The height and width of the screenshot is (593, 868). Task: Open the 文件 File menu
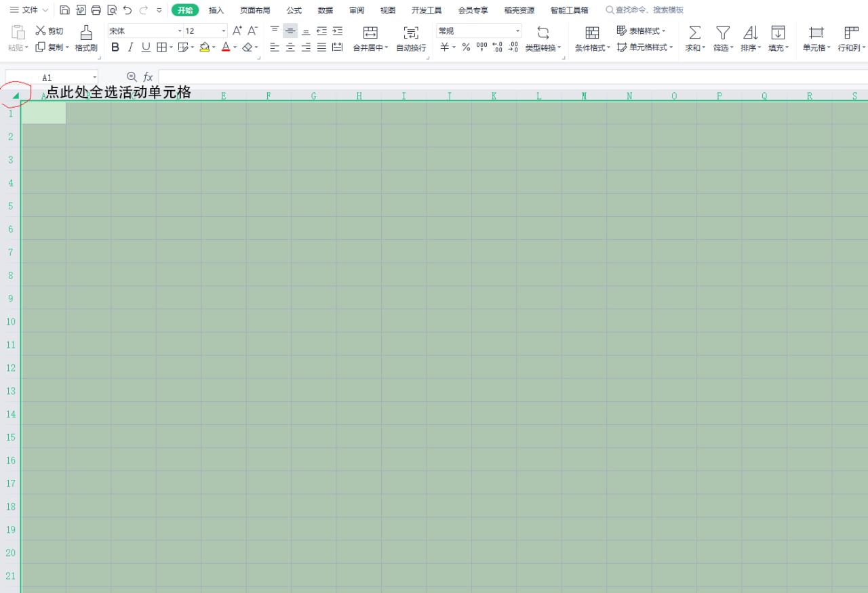coord(29,10)
